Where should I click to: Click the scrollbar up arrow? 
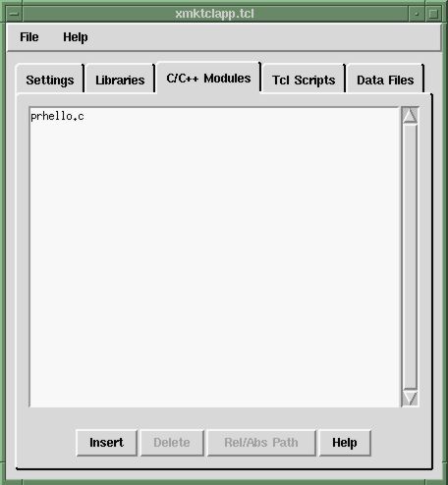(x=410, y=115)
